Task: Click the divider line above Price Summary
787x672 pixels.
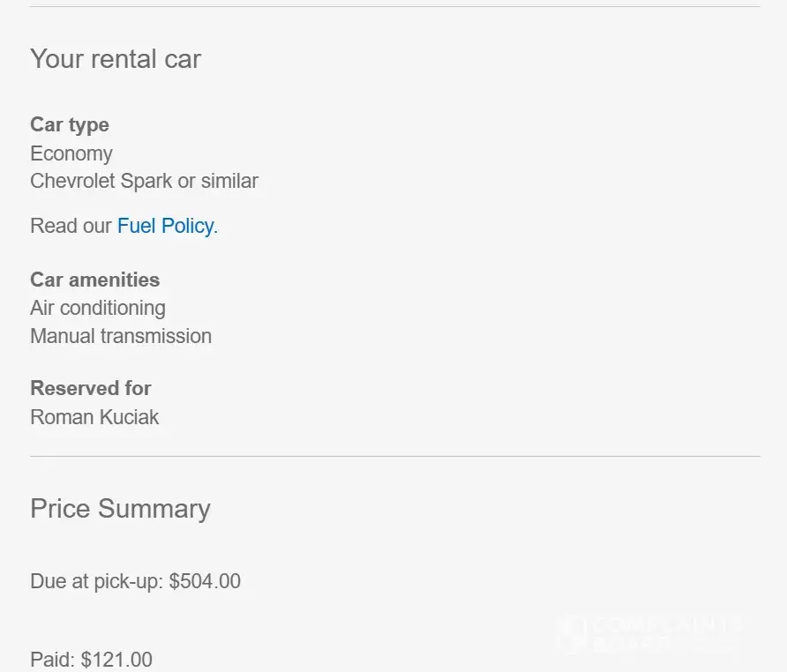Action: [x=394, y=457]
